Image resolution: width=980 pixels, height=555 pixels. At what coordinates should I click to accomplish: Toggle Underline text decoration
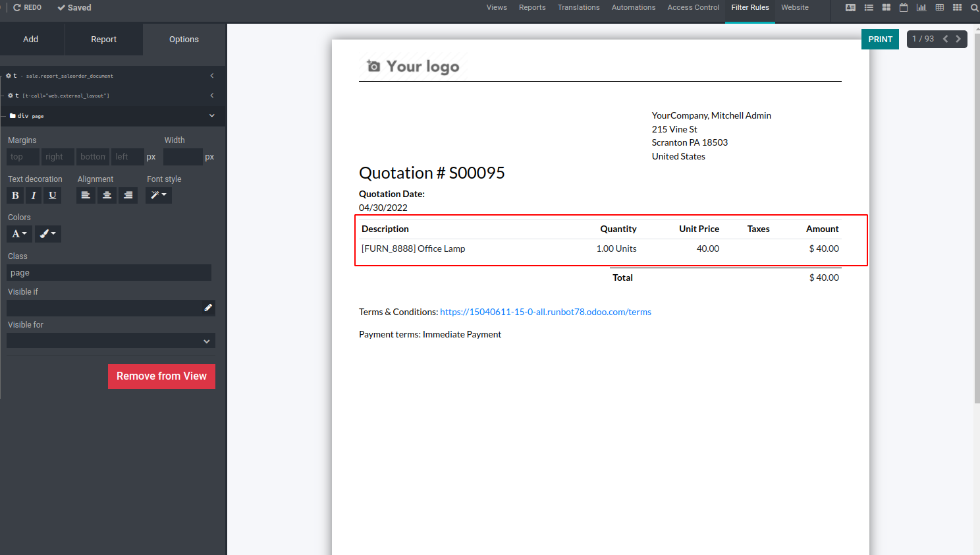53,195
